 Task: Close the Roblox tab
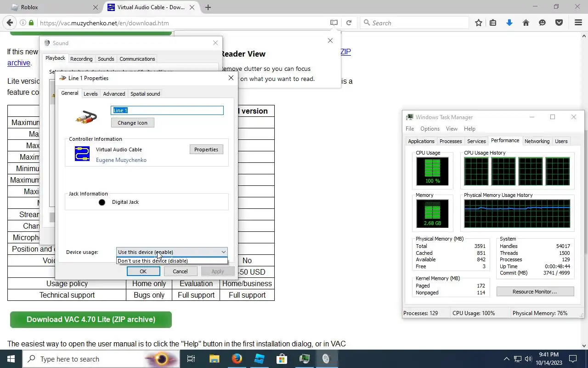point(96,7)
